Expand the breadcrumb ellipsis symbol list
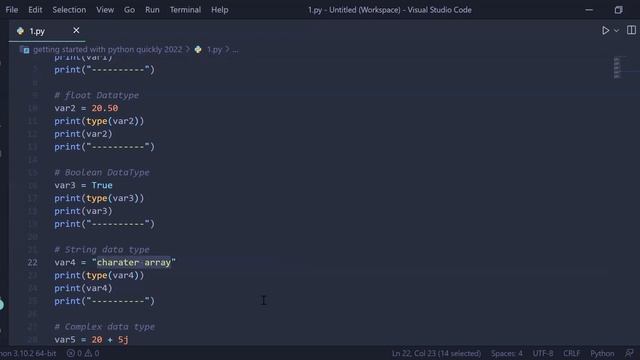This screenshot has height=360, width=640. click(235, 50)
